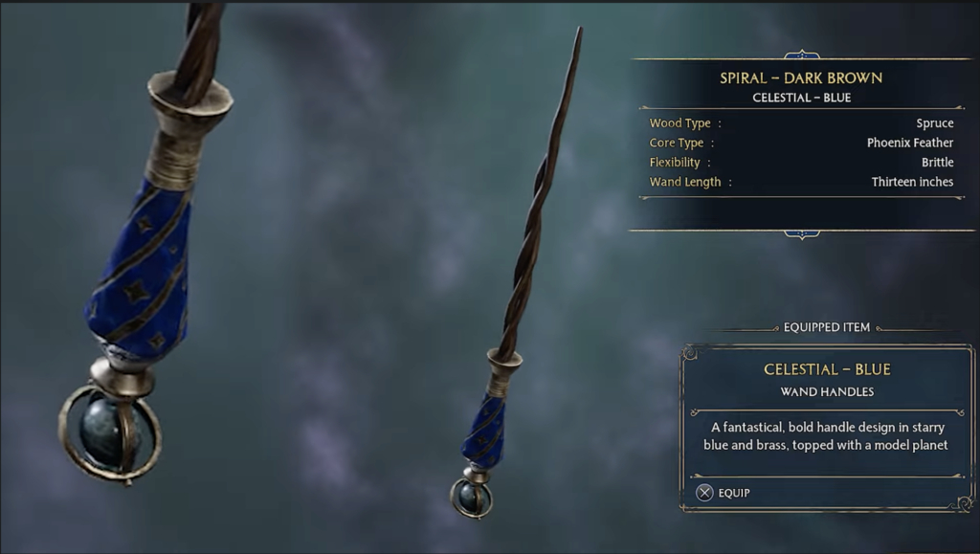The height and width of the screenshot is (554, 980).
Task: Select the Flexibility row label
Action: [x=675, y=163]
